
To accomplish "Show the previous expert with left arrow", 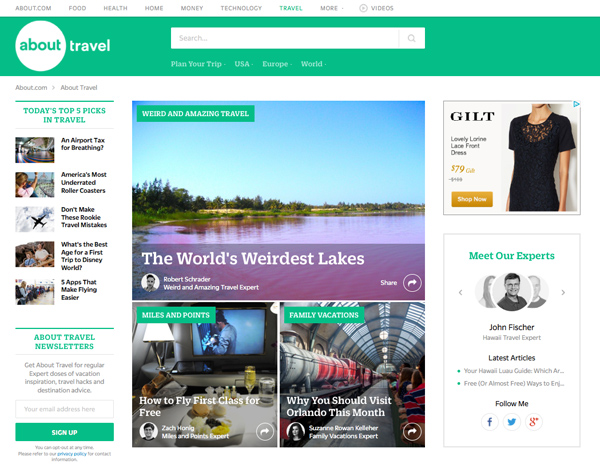I will point(460,293).
